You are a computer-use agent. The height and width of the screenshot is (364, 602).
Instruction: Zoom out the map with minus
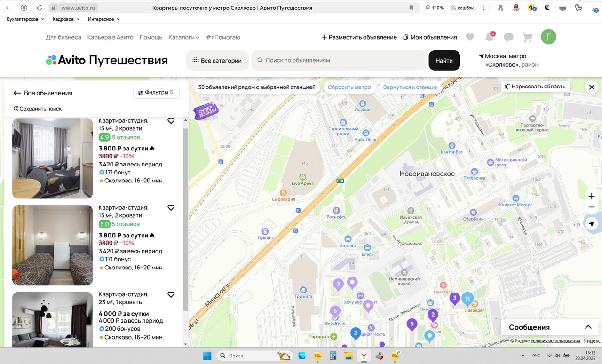tap(592, 207)
